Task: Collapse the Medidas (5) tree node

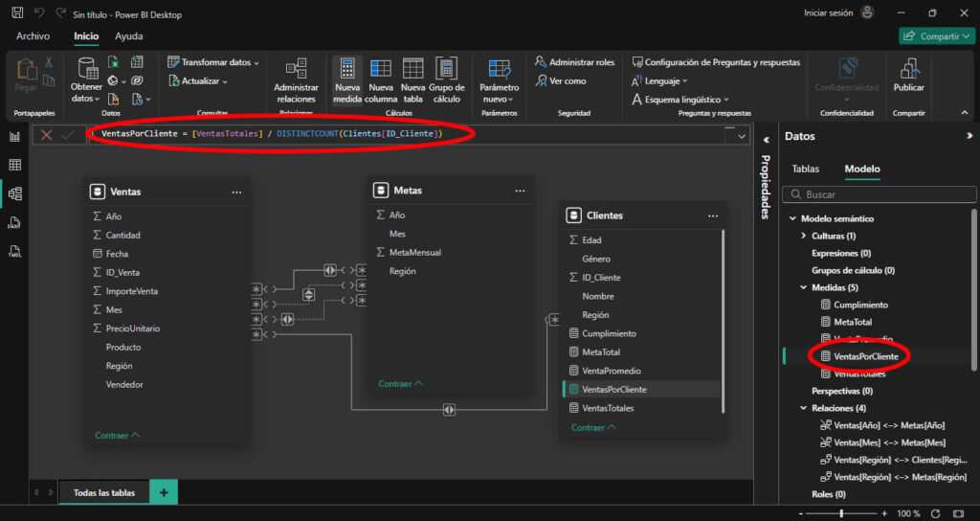Action: [x=803, y=287]
